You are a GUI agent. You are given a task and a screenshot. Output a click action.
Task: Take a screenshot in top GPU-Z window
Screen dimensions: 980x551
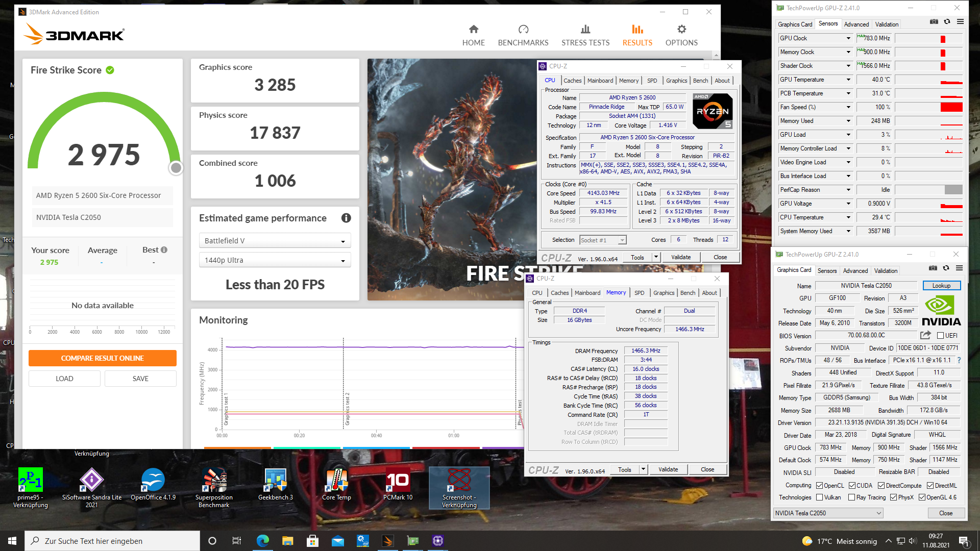(934, 22)
